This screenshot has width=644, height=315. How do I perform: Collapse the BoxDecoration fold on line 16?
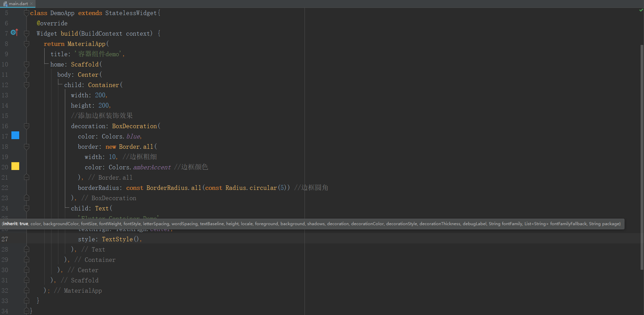coord(26,126)
